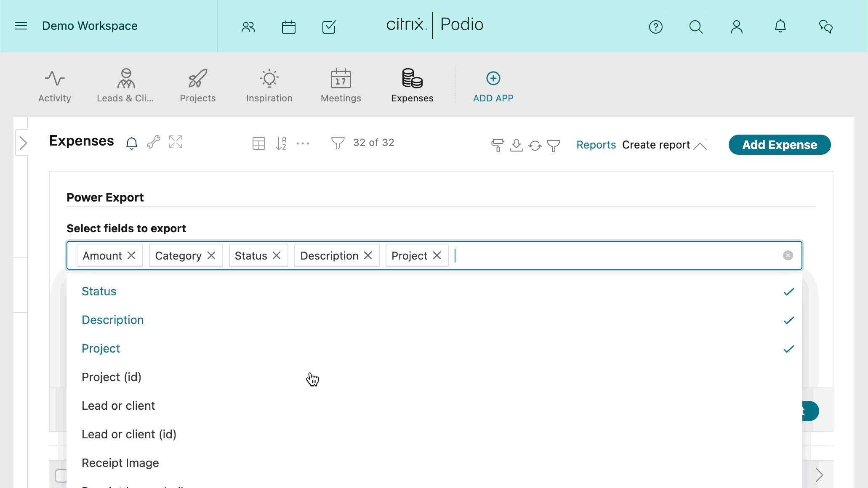
Task: Remove the Description field tag
Action: tap(368, 255)
